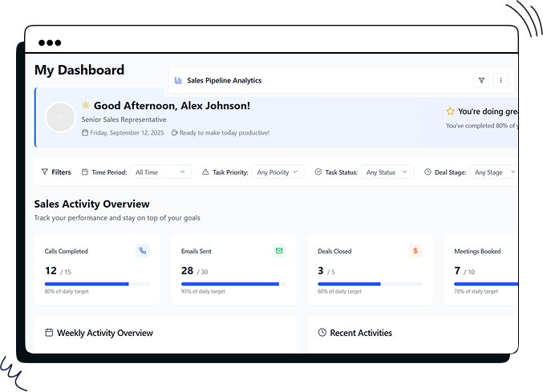Image resolution: width=543 pixels, height=392 pixels.
Task: Click the 60% of daily target text
Action: tap(339, 291)
